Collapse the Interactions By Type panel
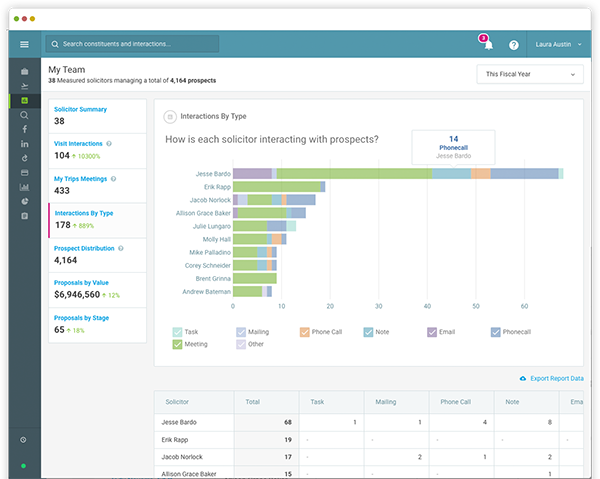 pyautogui.click(x=171, y=116)
